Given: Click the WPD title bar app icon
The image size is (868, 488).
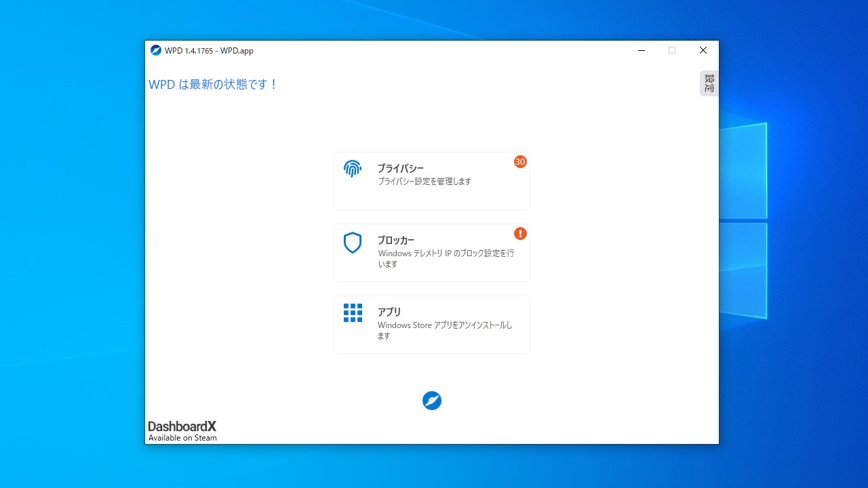Looking at the screenshot, I should tap(156, 50).
